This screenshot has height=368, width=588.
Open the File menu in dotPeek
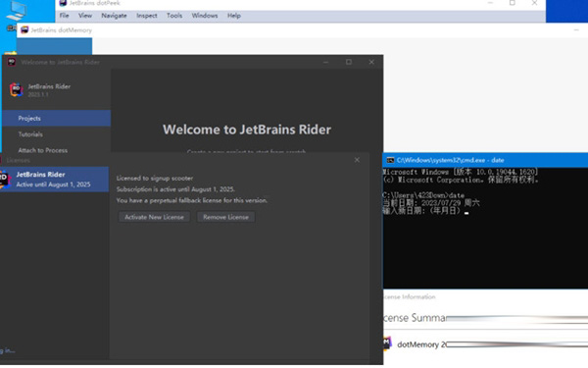tap(64, 16)
